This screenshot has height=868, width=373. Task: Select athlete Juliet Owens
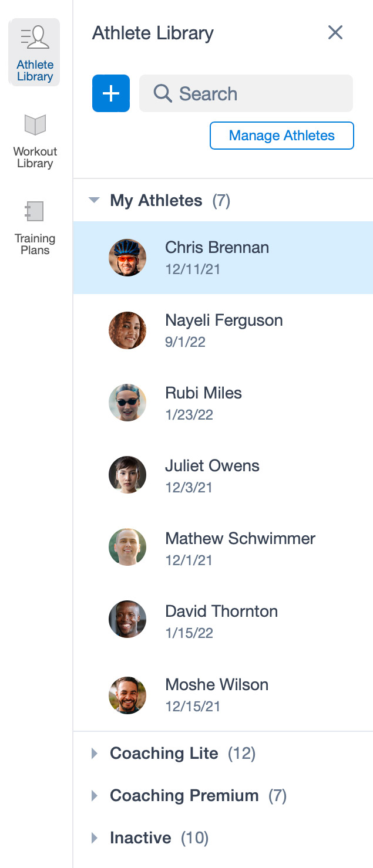point(212,475)
